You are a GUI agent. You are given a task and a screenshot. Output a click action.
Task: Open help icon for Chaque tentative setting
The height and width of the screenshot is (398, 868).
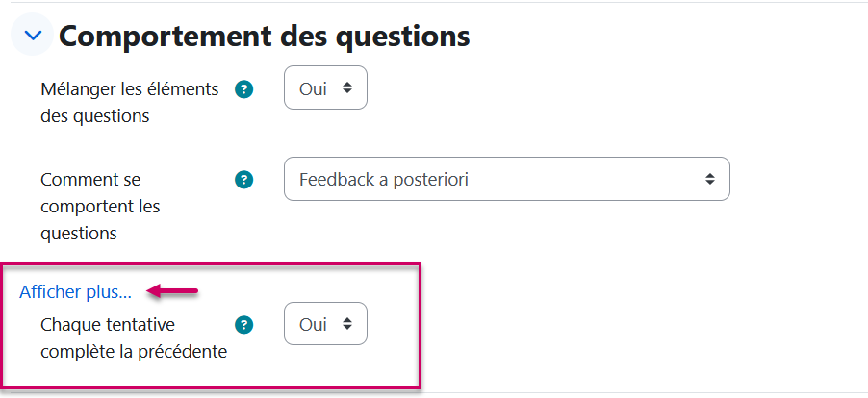(244, 324)
